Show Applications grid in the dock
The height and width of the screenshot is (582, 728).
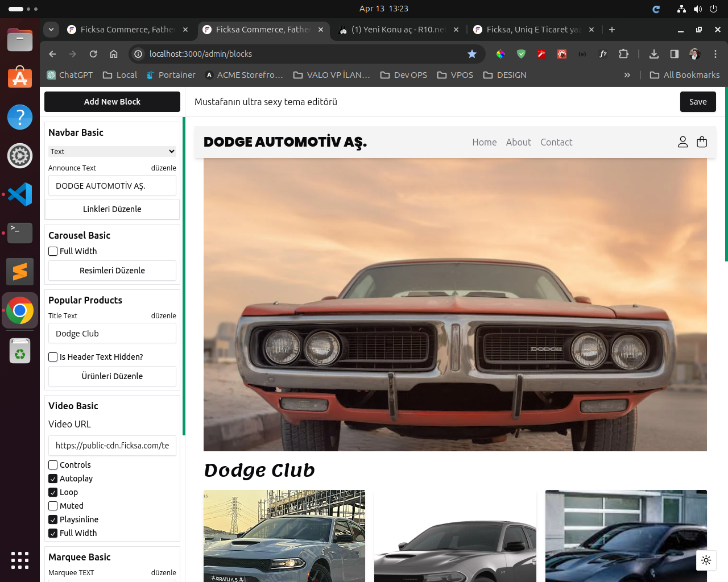(x=20, y=560)
